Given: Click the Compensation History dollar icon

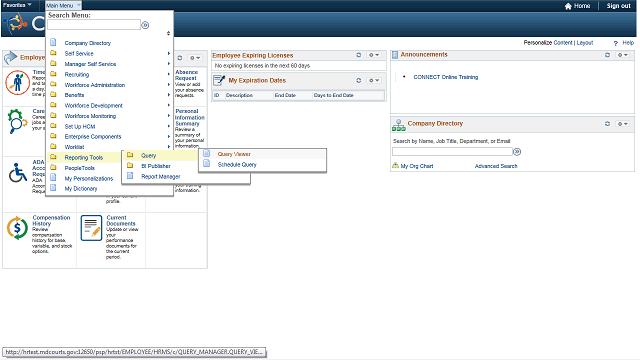Looking at the screenshot, I should tap(17, 228).
